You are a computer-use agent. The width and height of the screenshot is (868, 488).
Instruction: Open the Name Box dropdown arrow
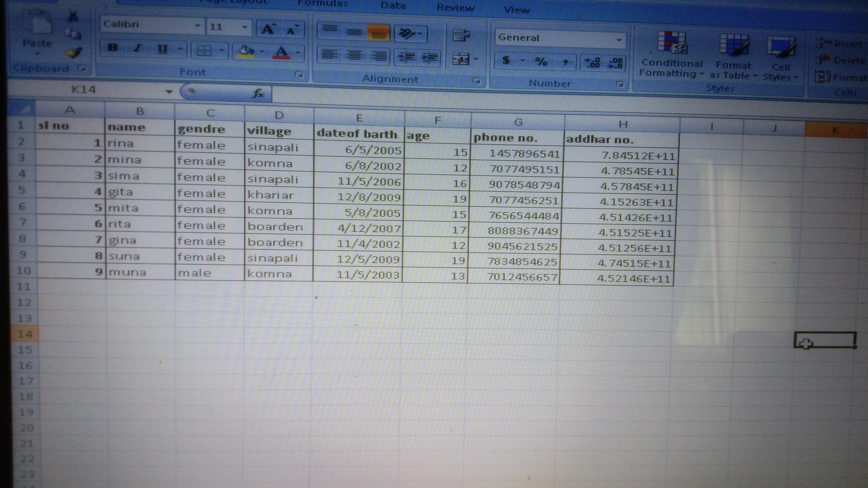(x=169, y=91)
